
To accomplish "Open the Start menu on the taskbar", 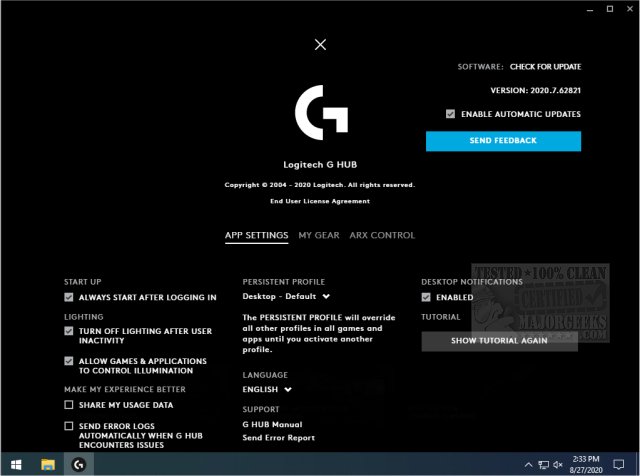I will (x=16, y=464).
